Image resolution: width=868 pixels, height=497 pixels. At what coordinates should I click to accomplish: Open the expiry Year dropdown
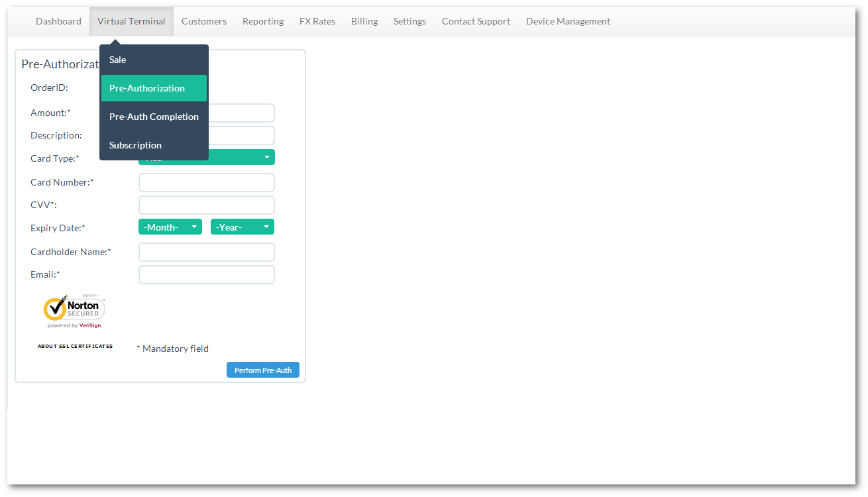click(x=242, y=227)
